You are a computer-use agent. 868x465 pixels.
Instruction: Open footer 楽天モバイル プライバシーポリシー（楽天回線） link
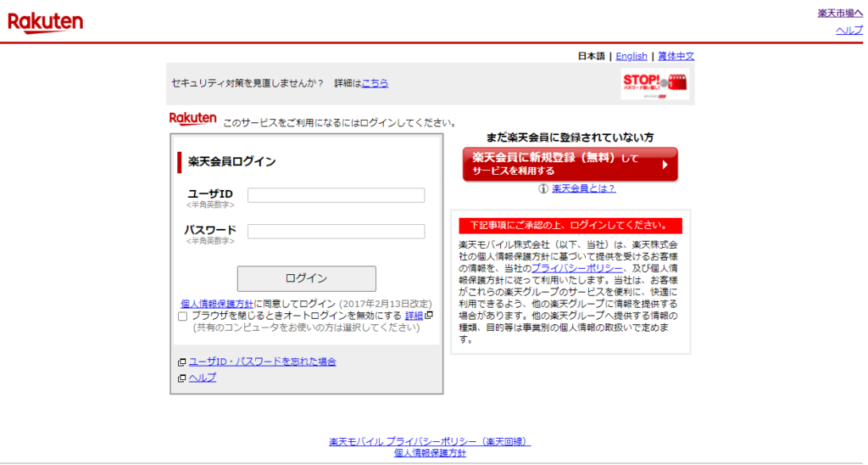coord(430,441)
